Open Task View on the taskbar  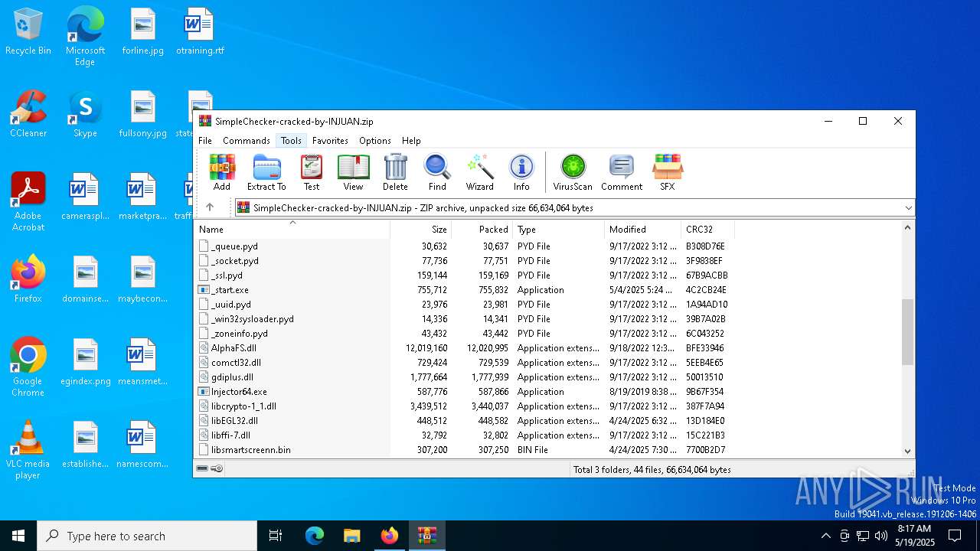[276, 536]
